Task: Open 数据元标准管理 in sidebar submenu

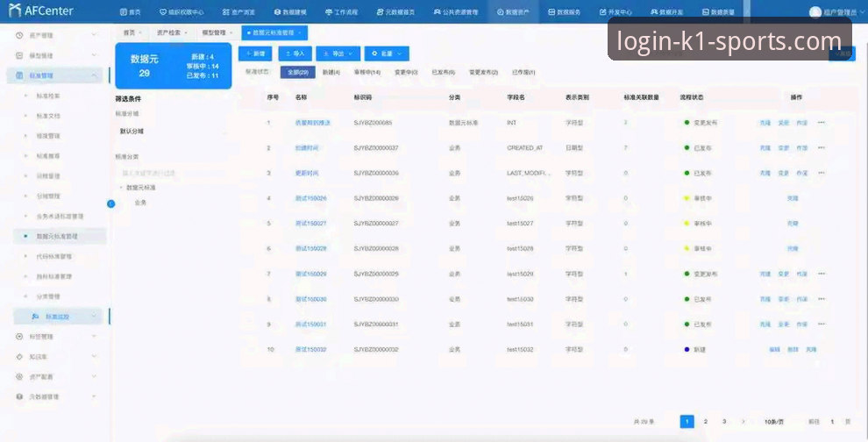Action: click(x=57, y=236)
